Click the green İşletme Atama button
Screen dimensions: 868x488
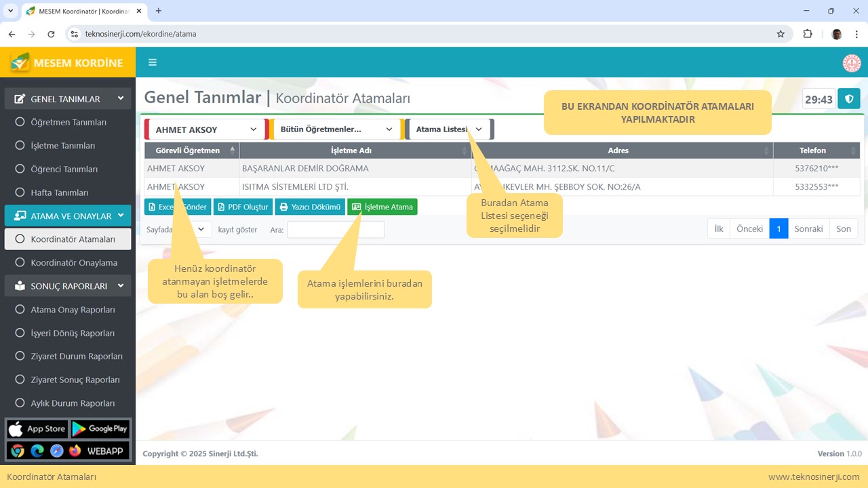point(382,207)
